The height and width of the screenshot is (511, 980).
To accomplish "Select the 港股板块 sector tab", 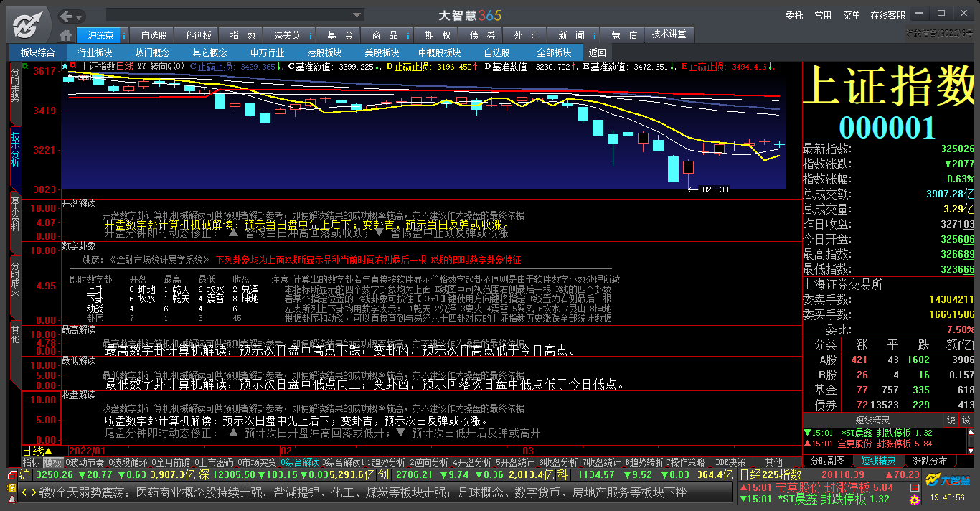I will [x=325, y=52].
